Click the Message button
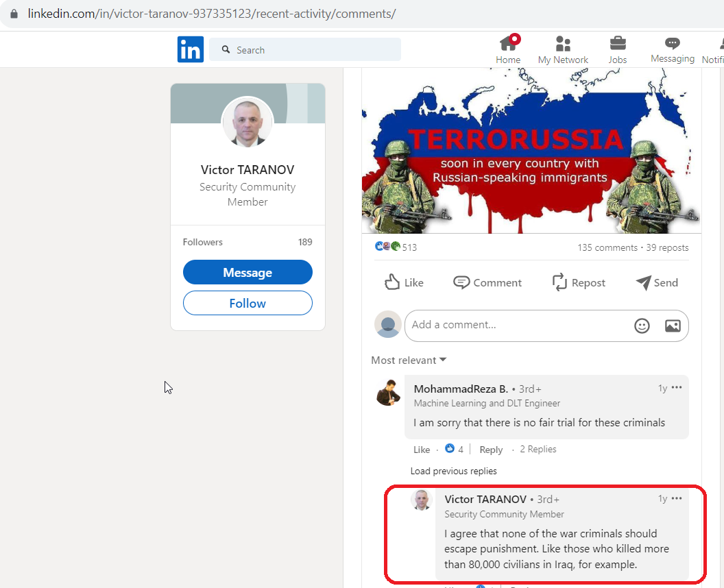The height and width of the screenshot is (588, 724). (248, 272)
